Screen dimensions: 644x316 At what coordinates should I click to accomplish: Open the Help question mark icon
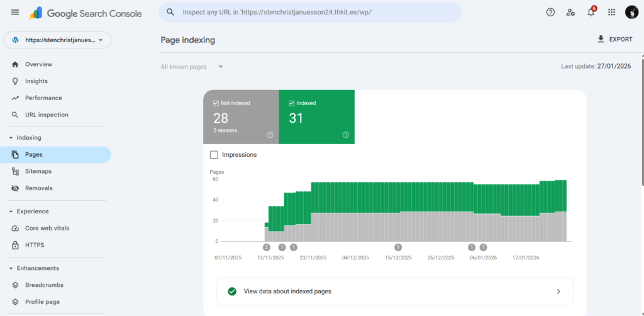point(550,12)
